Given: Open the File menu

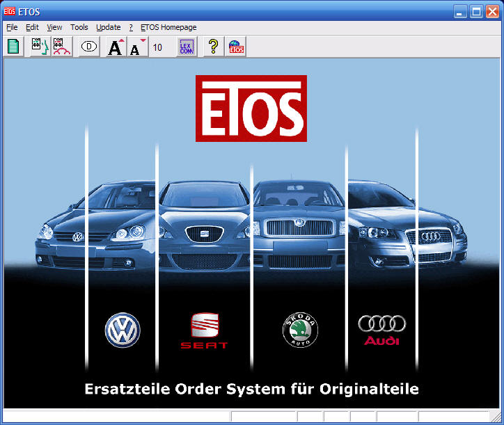Looking at the screenshot, I should [12, 27].
